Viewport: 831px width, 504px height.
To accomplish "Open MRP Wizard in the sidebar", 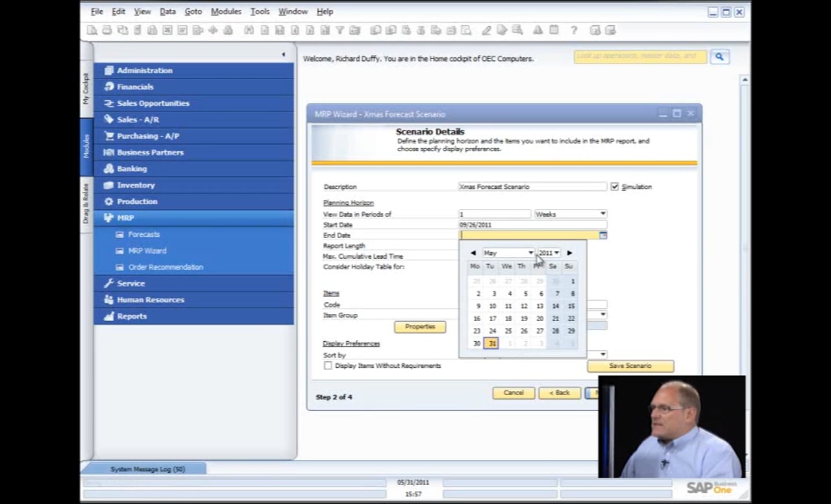I will 147,250.
